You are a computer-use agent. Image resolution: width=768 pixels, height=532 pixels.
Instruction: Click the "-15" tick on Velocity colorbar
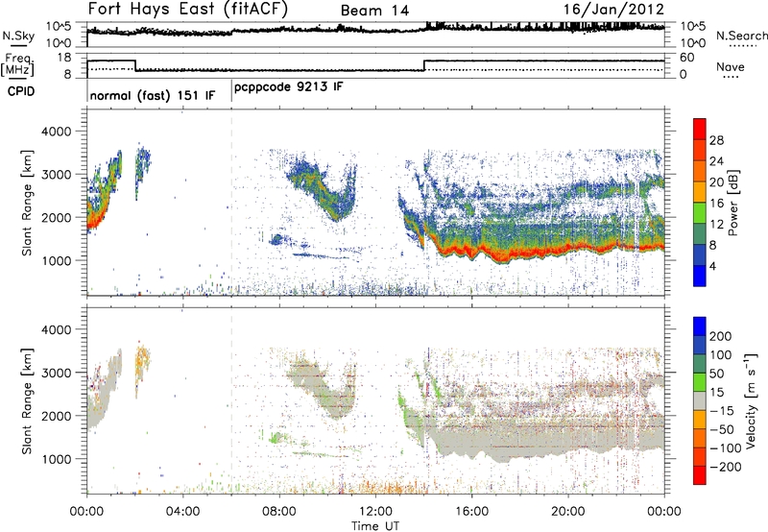[x=722, y=410]
